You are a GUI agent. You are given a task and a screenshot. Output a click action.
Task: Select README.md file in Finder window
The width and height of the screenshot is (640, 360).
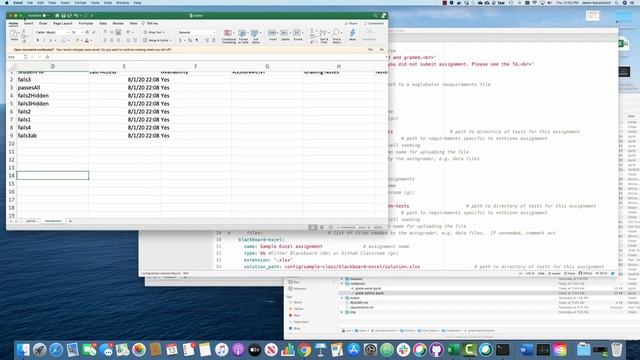coord(359,303)
